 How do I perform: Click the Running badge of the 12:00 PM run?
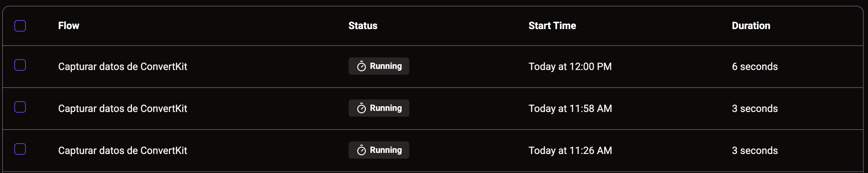379,66
